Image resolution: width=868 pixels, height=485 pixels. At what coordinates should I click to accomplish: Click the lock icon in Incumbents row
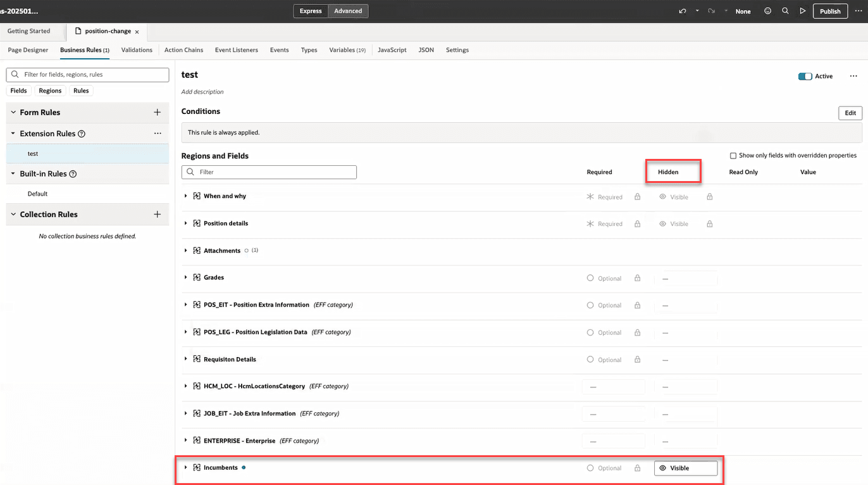637,468
